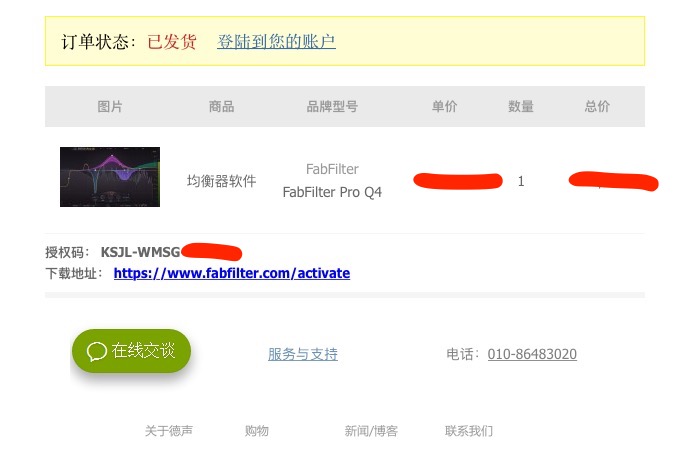The width and height of the screenshot is (690, 451).
Task: Click the 均衡器软件 product name
Action: 221,181
